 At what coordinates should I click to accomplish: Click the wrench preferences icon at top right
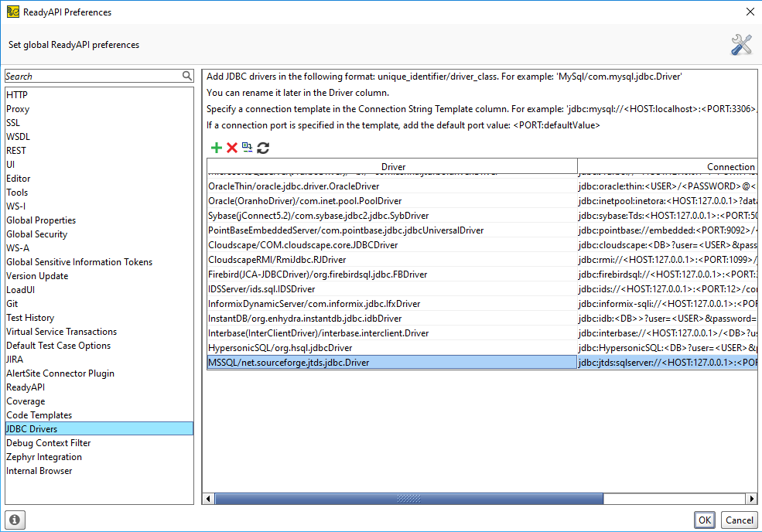pos(741,44)
